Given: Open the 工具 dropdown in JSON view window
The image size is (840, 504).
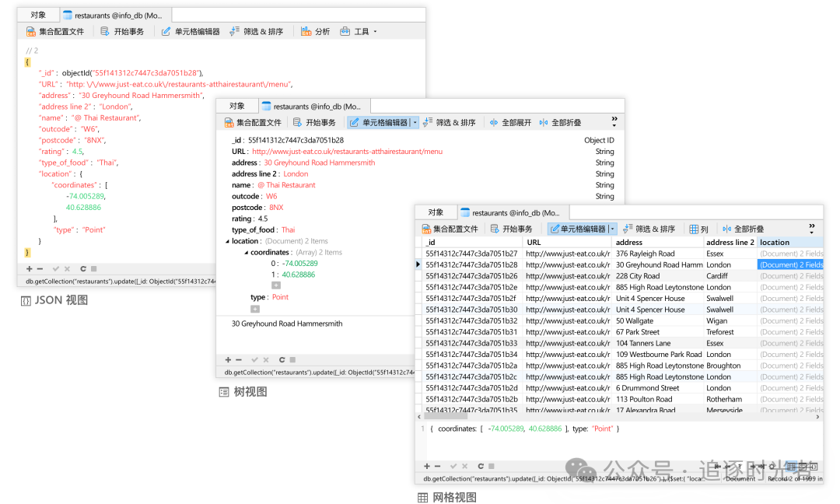Looking at the screenshot, I should [x=359, y=32].
